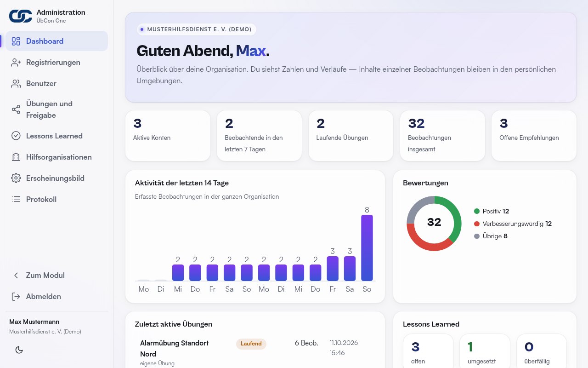Toggle dark mode with the moon icon
The height and width of the screenshot is (368, 588).
pyautogui.click(x=19, y=350)
